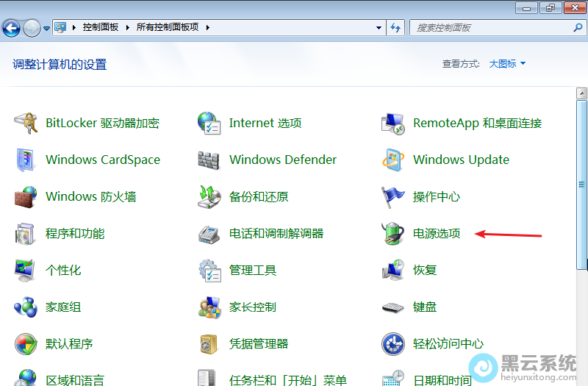Image resolution: width=588 pixels, height=386 pixels.
Task: Open BitLocker 驱动器加密 icon
Action: click(26, 124)
